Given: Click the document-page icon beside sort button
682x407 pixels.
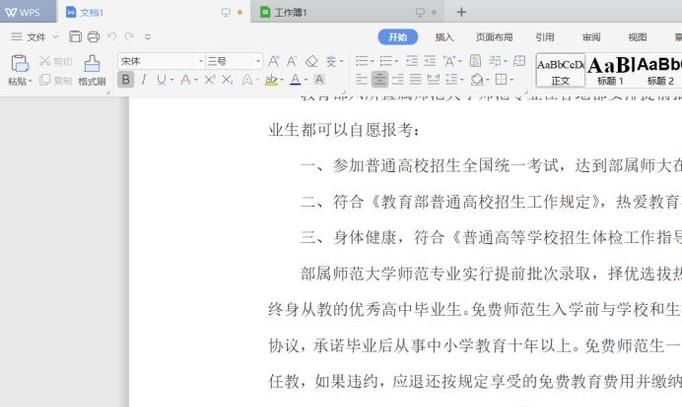Looking at the screenshot, I should (475, 61).
